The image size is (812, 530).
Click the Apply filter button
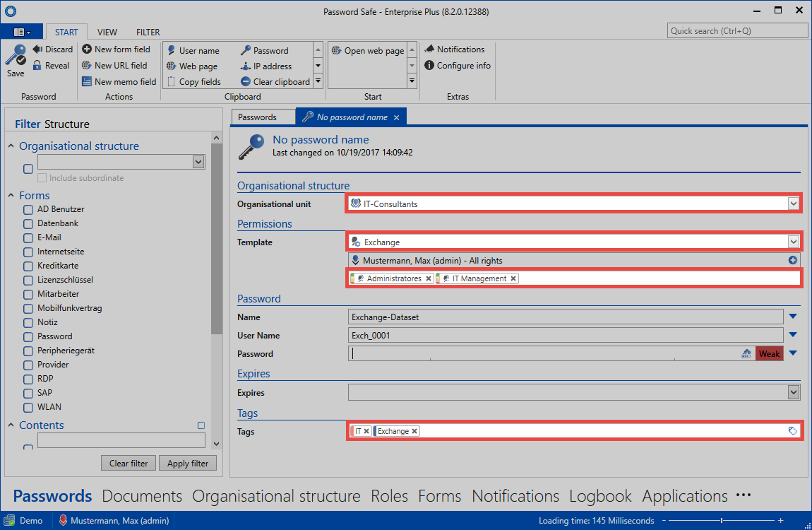click(x=187, y=463)
